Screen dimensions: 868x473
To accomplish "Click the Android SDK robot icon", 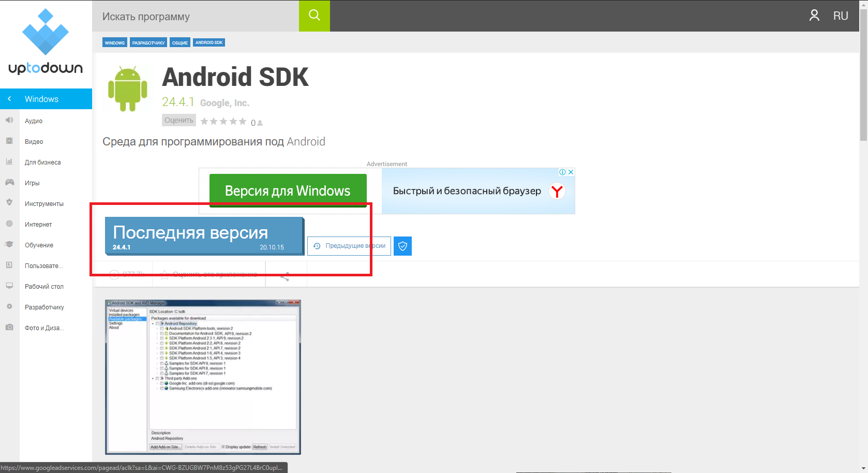I will pos(127,88).
